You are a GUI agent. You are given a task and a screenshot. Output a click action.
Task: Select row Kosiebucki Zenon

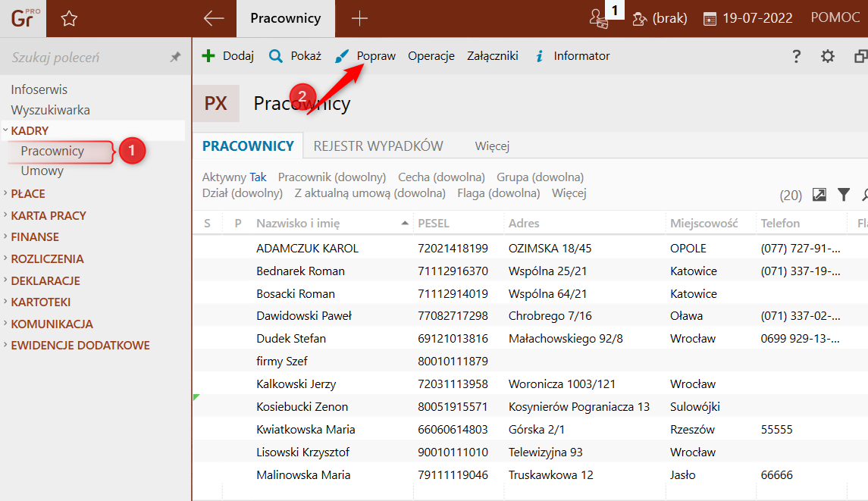[531, 407]
